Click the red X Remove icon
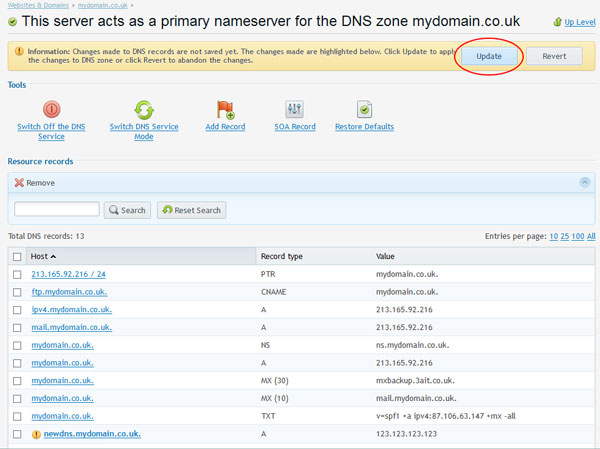 point(19,183)
